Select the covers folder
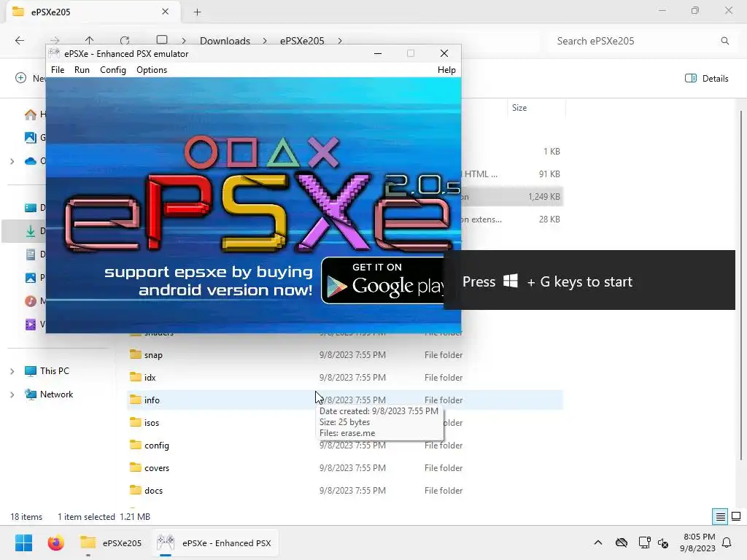 [x=345, y=467]
